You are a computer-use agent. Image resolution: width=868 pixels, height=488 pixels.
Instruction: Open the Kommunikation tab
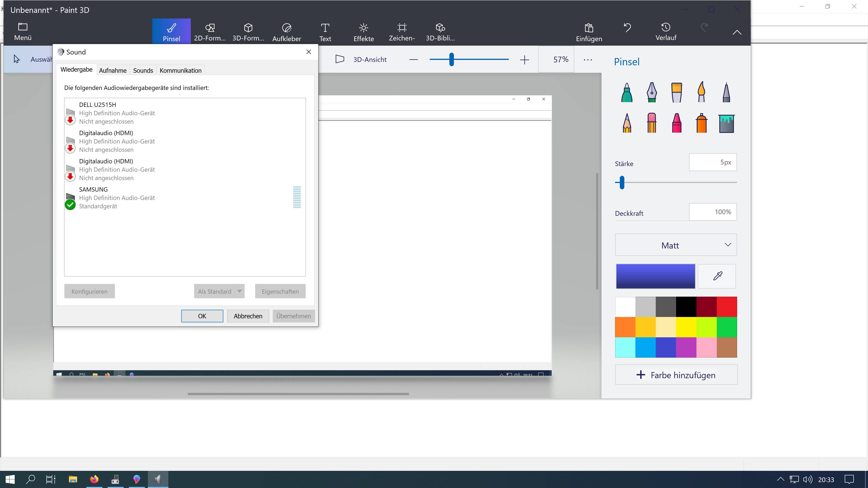[x=180, y=70]
